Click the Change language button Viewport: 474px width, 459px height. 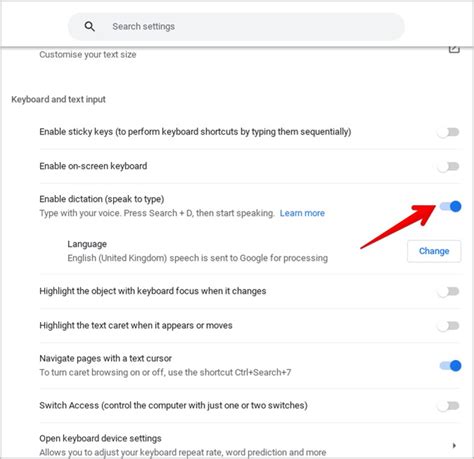click(x=434, y=251)
